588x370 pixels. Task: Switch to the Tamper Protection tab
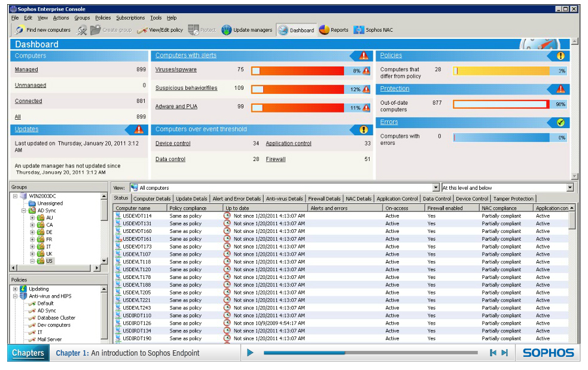[513, 199]
